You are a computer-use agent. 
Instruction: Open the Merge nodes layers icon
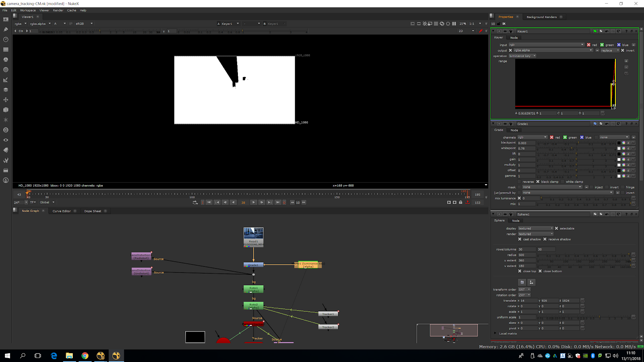click(x=6, y=90)
